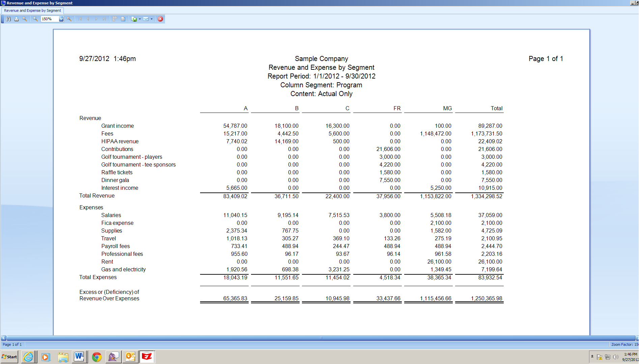The width and height of the screenshot is (639, 364).
Task: Click the red EZ application taskbar icon
Action: [x=147, y=357]
